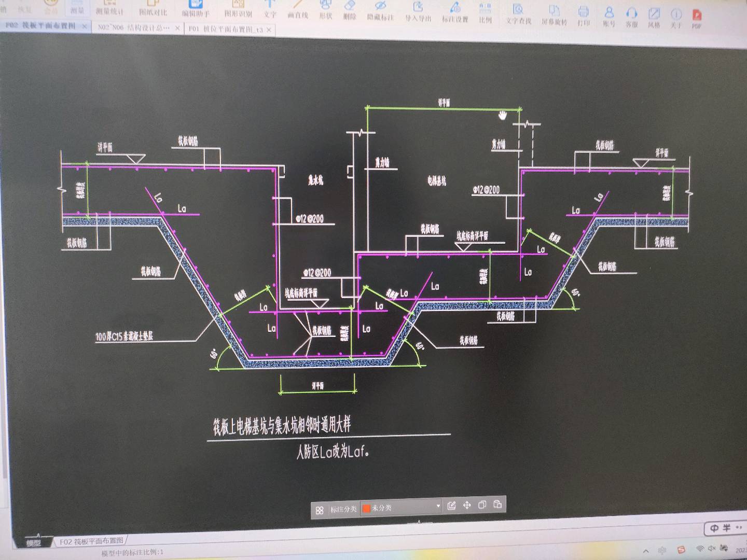The image size is (747, 560).
Task: Select the 画直线 draw line tool
Action: coord(298,10)
